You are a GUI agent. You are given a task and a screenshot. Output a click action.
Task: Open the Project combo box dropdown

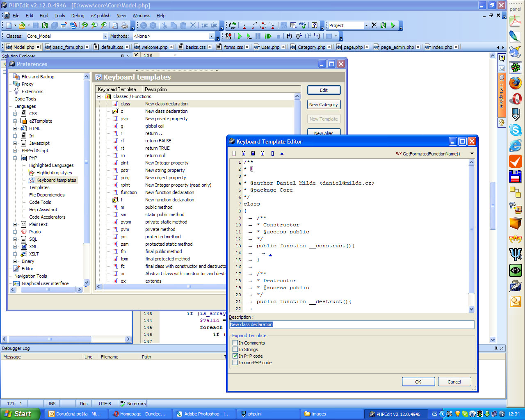click(366, 25)
